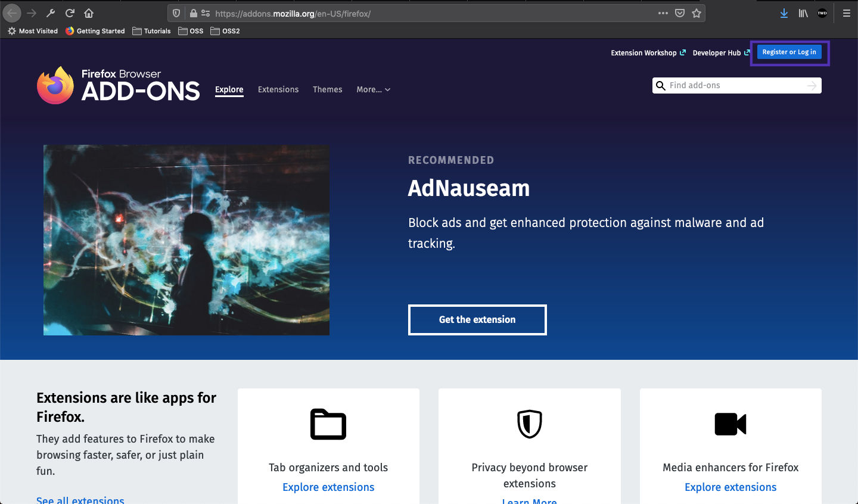Click Get the extension button
The height and width of the screenshot is (504, 858).
[477, 320]
